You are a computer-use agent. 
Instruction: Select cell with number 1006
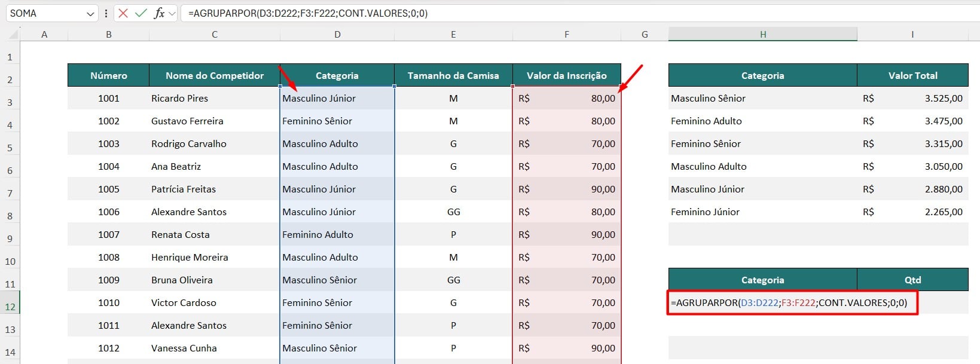coord(109,212)
